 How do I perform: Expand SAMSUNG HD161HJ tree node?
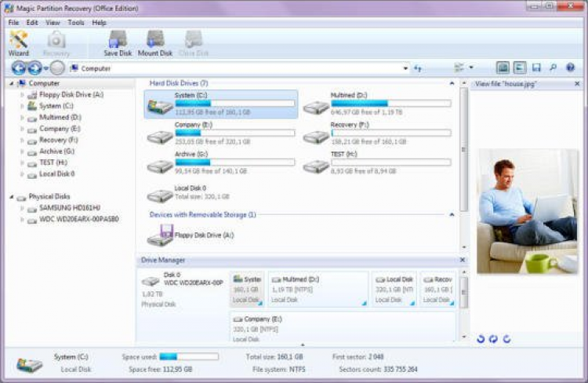[x=22, y=208]
